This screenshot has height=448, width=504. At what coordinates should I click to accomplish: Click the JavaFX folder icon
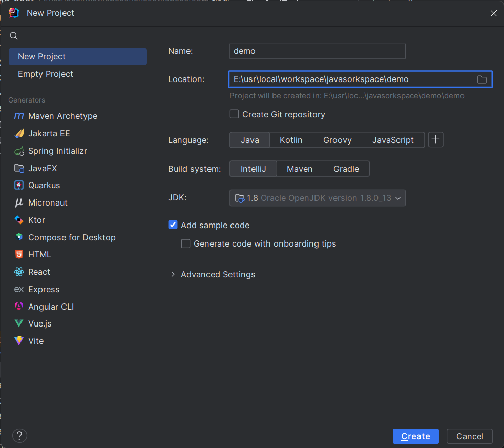19,168
